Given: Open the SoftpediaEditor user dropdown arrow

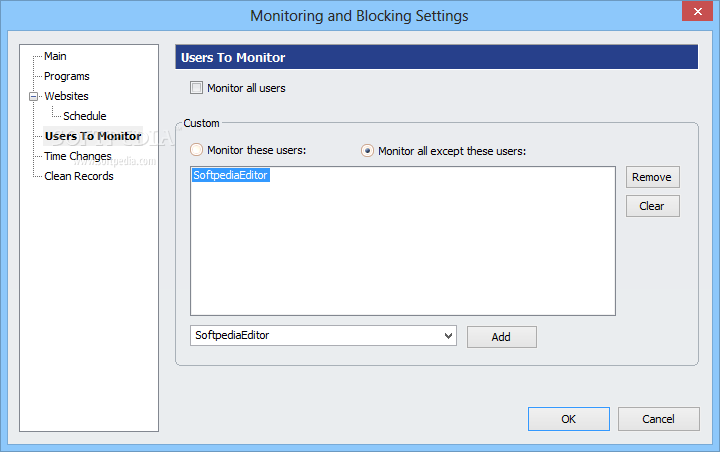Looking at the screenshot, I should pos(449,336).
